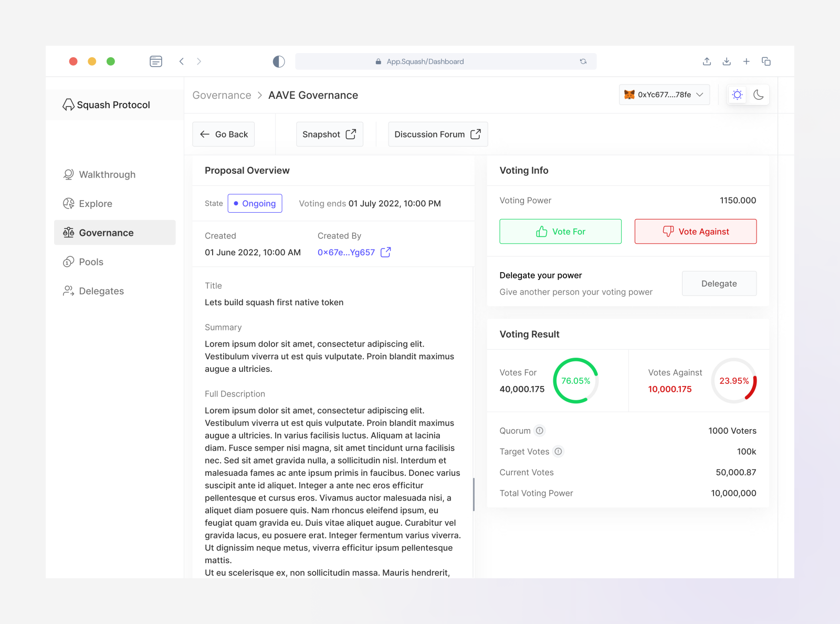Enable light mode with the sun toggle
This screenshot has height=624, width=840.
tap(737, 95)
